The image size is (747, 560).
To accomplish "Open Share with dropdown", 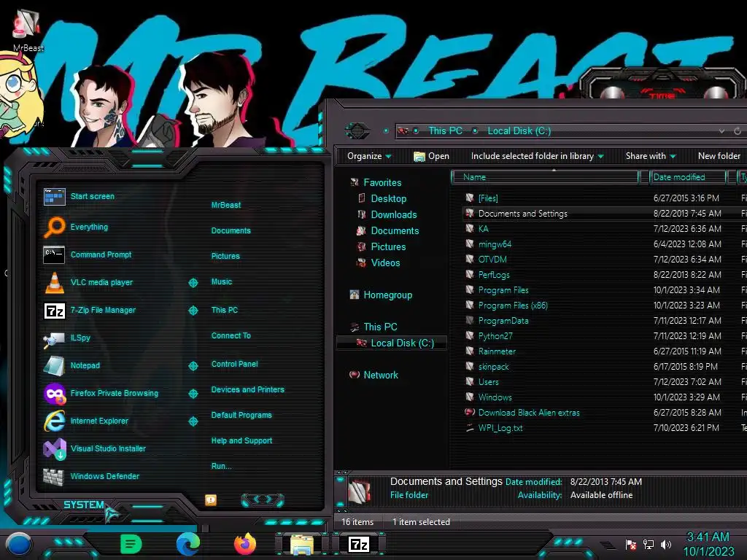I will pyautogui.click(x=651, y=156).
